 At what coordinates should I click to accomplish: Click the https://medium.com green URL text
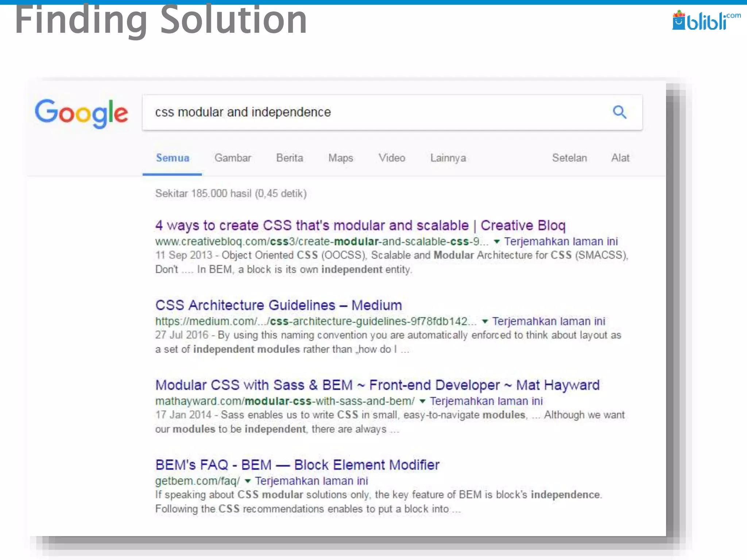pos(316,321)
